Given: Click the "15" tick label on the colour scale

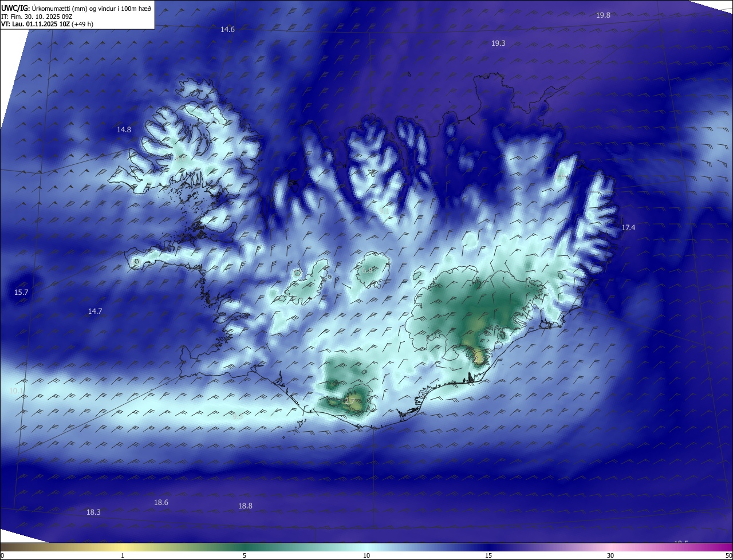Looking at the screenshot, I should tap(488, 555).
